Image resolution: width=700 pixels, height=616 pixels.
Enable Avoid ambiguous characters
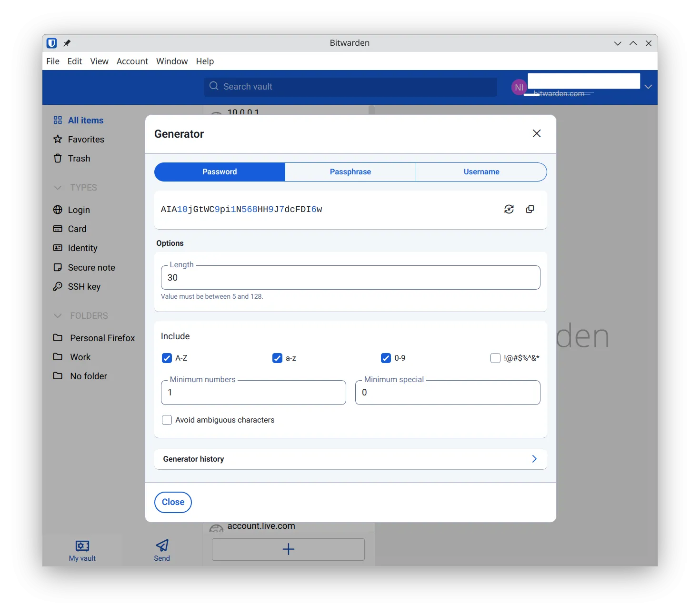coord(167,420)
